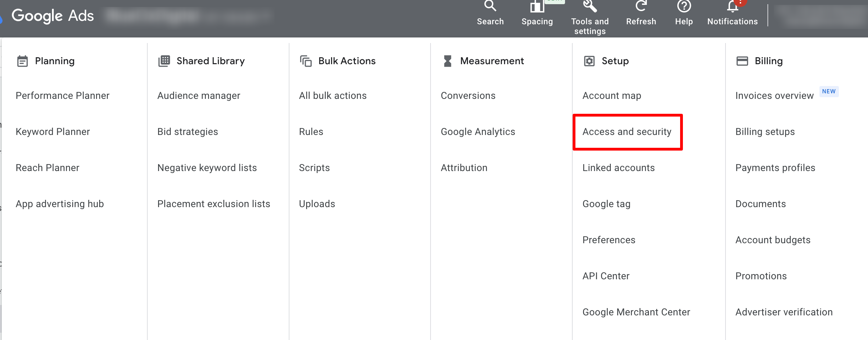The image size is (868, 340).
Task: Click the Shared Library grid icon
Action: pyautogui.click(x=164, y=61)
